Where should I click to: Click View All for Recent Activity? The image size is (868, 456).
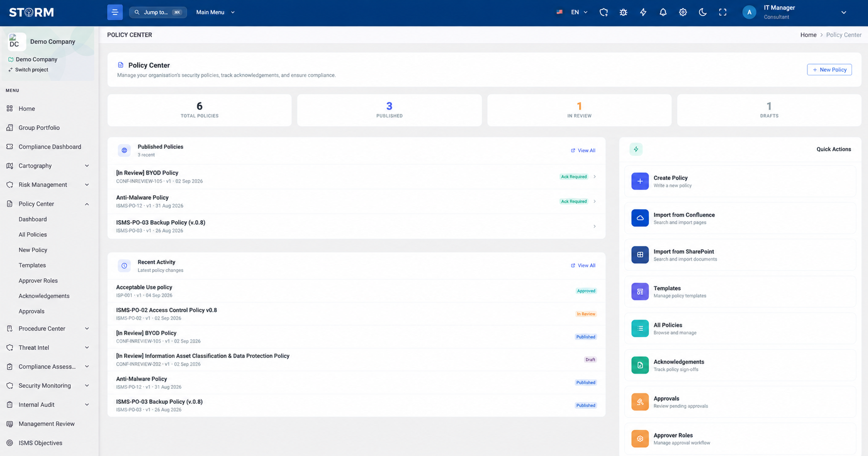tap(583, 265)
